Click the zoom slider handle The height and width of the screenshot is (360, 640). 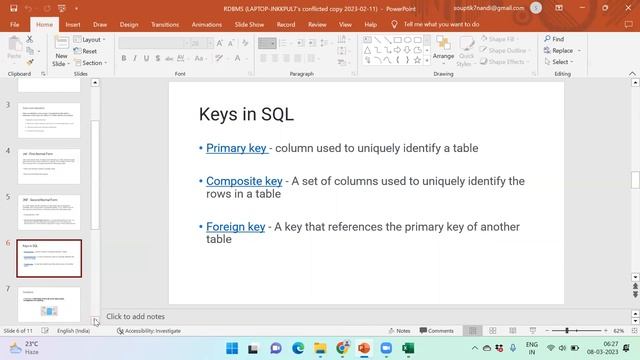[567, 331]
